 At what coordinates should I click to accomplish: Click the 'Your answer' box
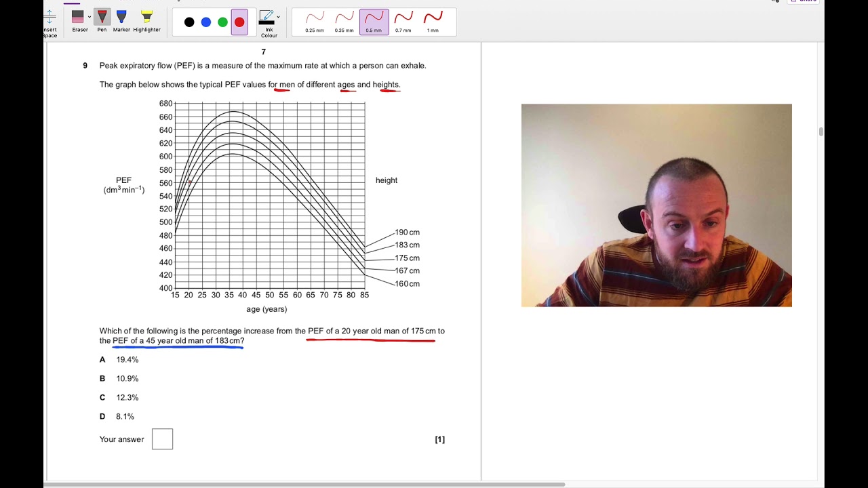[x=163, y=439]
